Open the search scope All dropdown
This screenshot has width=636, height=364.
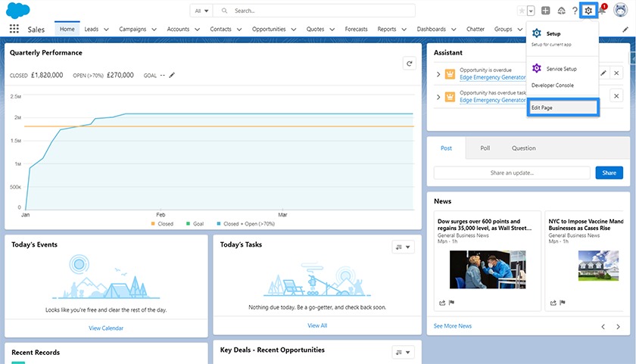click(201, 11)
